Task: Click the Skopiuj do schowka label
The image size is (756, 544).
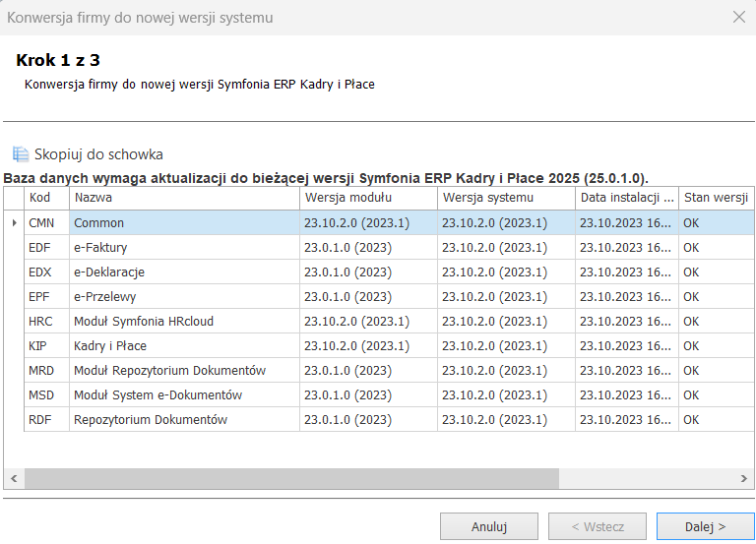Action: [x=98, y=154]
